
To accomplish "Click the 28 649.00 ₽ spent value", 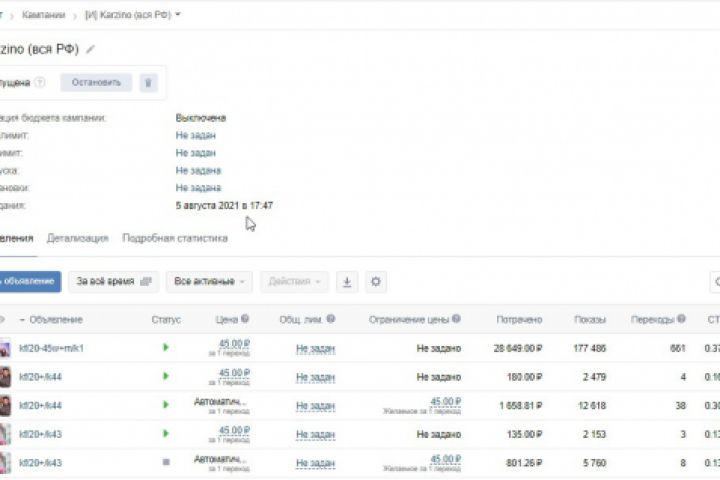I will [518, 349].
